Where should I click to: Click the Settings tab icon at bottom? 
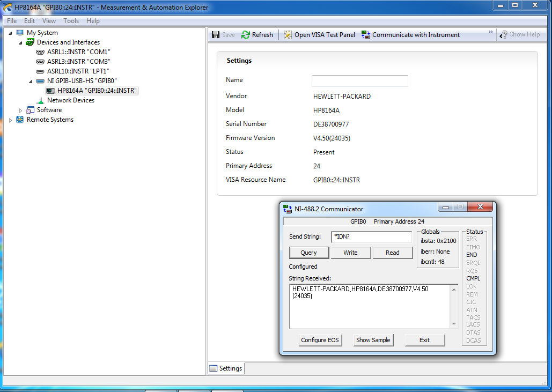(214, 368)
